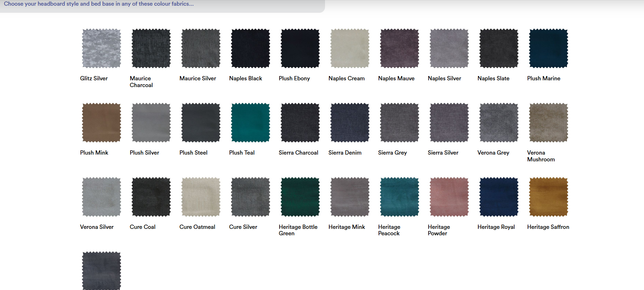This screenshot has width=644, height=290.
Task: Click the Heritage Bottle Green swatch
Action: coord(300,197)
